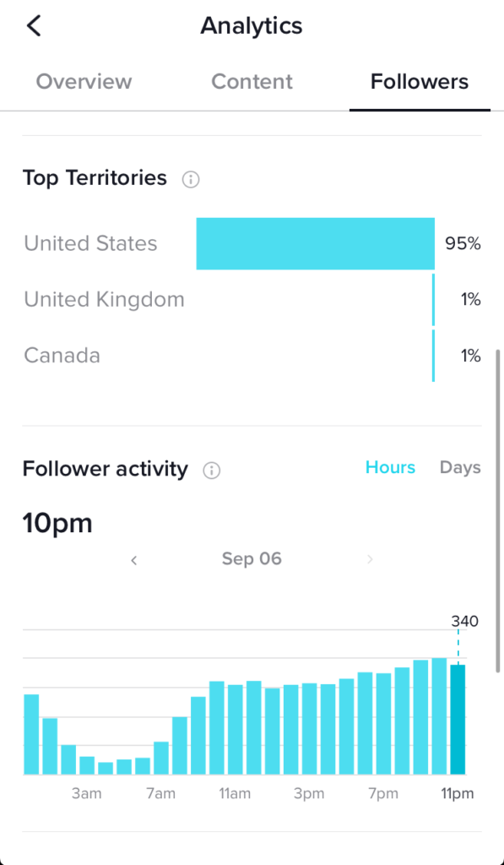Select the United States territory bar
This screenshot has height=865, width=504.
click(316, 244)
